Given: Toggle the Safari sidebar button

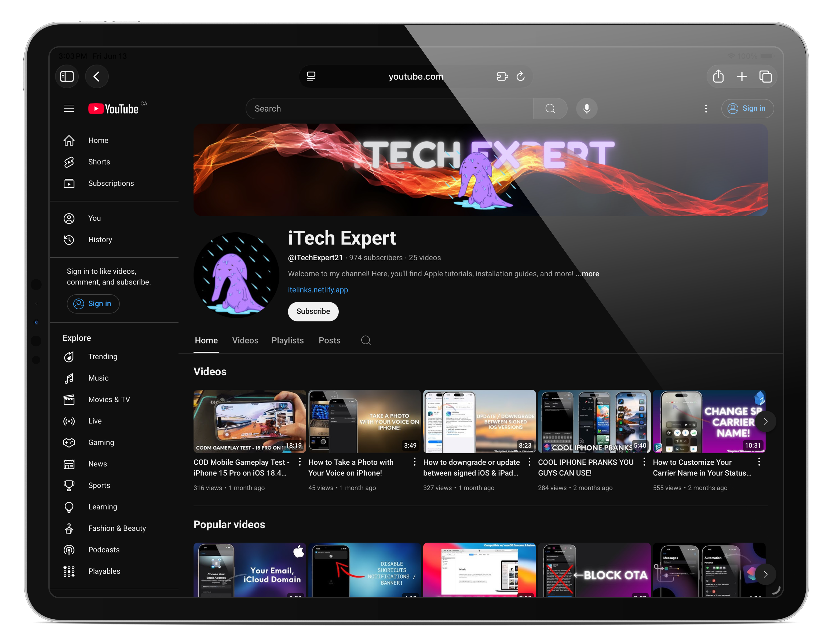Looking at the screenshot, I should 67,76.
